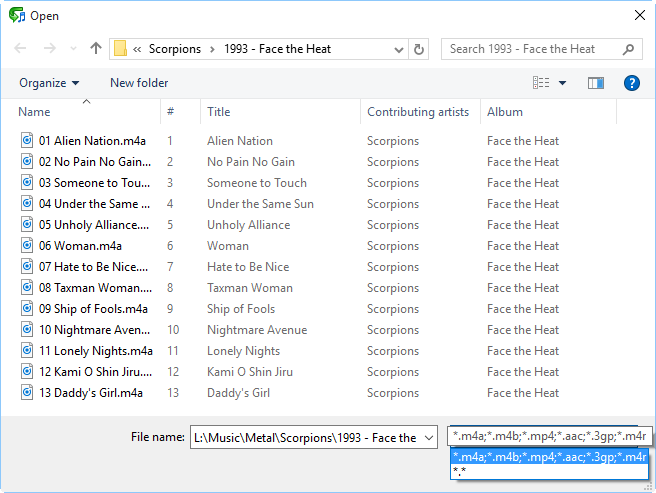
Task: Select file 05 Unholy Alliance
Action: pos(94,225)
